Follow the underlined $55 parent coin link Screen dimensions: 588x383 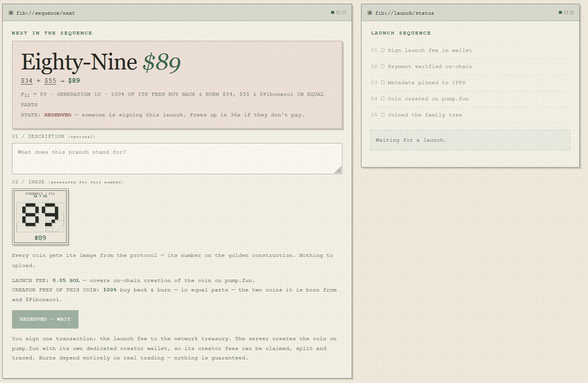pyautogui.click(x=50, y=80)
